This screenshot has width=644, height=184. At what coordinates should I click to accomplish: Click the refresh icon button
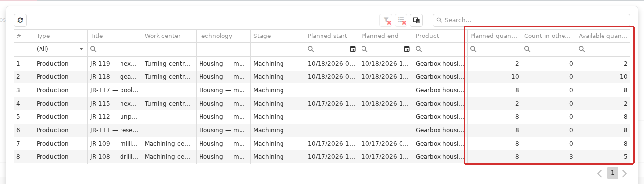20,20
